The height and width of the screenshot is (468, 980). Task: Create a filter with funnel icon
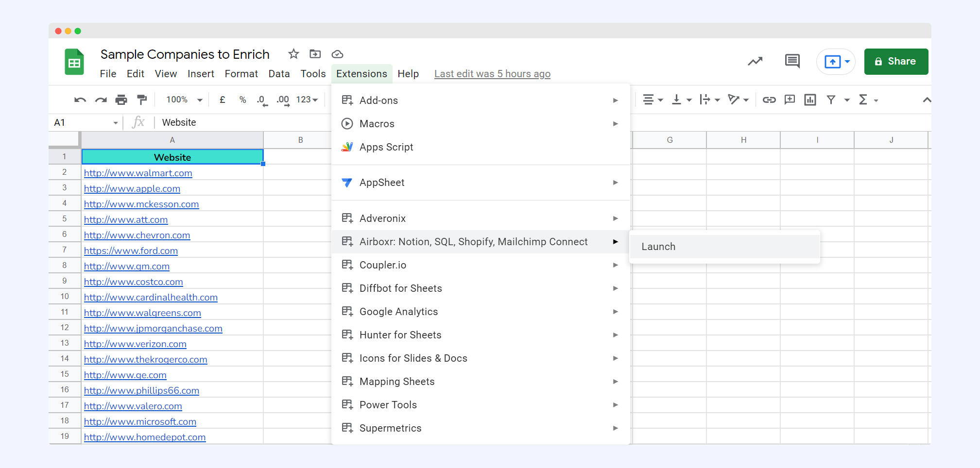[831, 100]
